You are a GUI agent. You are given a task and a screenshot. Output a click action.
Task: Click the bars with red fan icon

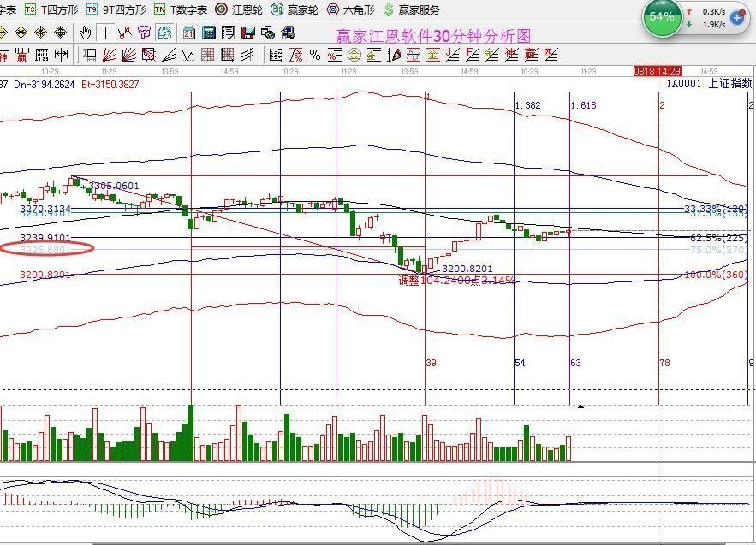[394, 55]
